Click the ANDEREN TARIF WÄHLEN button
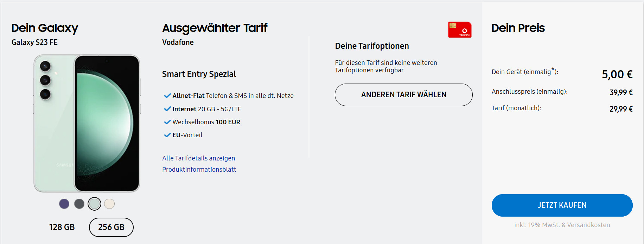Image resolution: width=644 pixels, height=244 pixels. (x=403, y=95)
